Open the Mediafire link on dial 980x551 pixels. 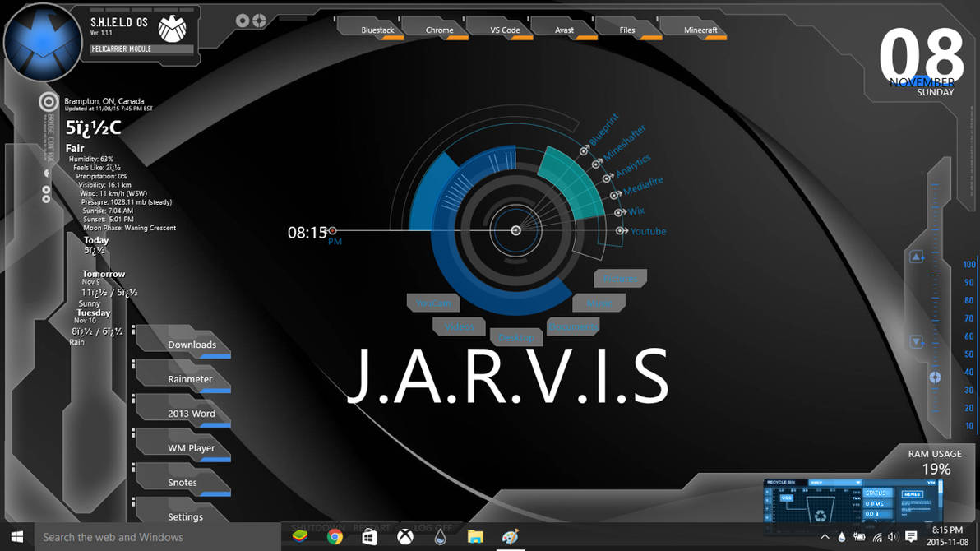[643, 185]
